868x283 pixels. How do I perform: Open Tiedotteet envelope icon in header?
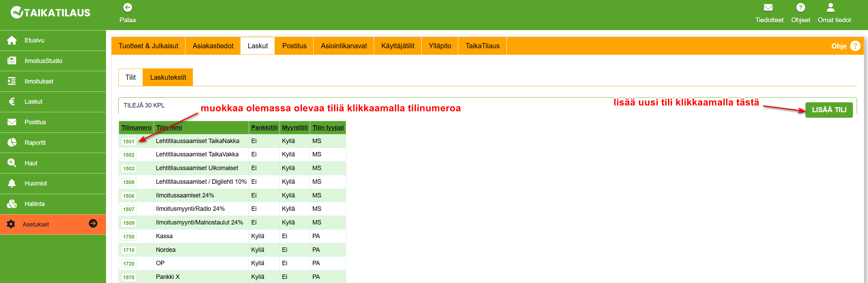tap(768, 8)
